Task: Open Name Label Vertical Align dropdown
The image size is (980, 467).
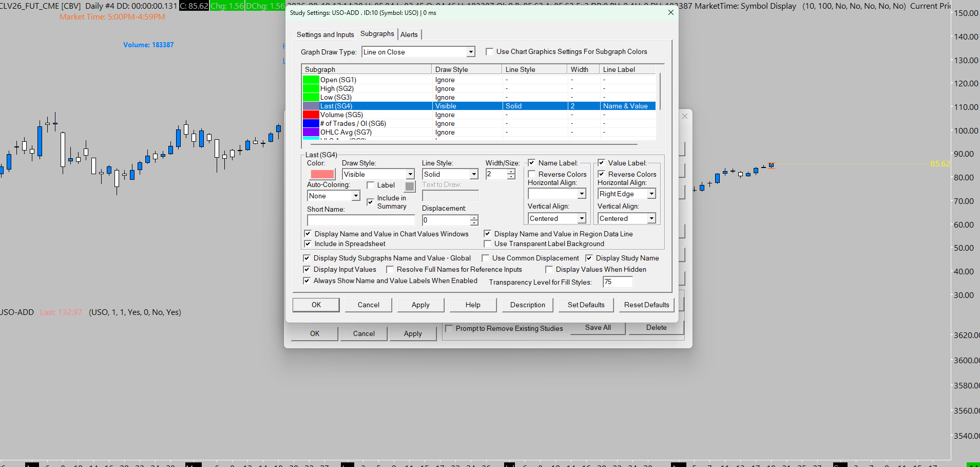Action: coord(582,218)
